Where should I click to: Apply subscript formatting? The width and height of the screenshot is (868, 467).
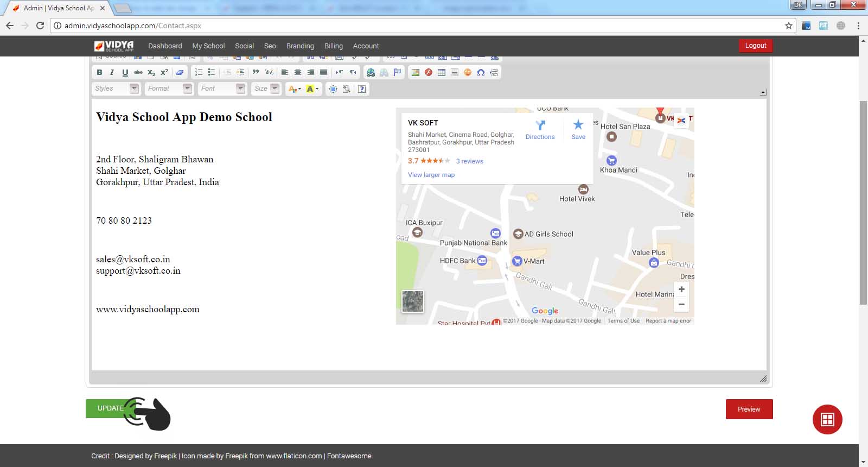[x=151, y=72]
